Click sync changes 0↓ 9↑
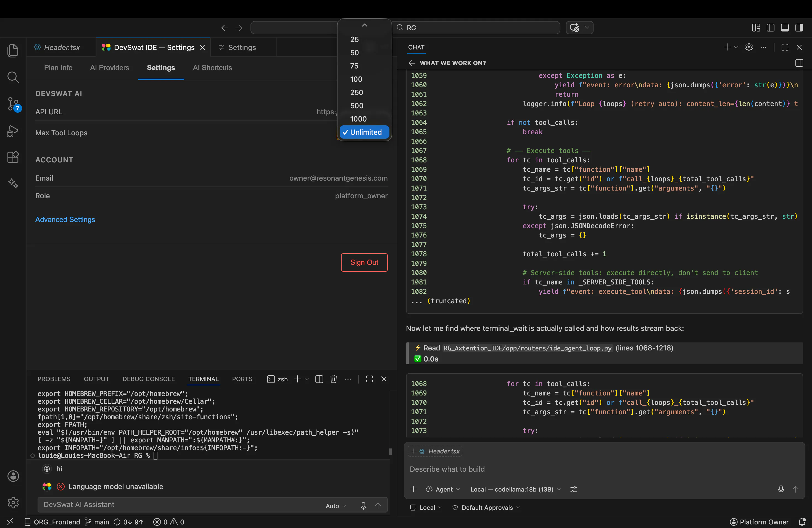 (128, 522)
